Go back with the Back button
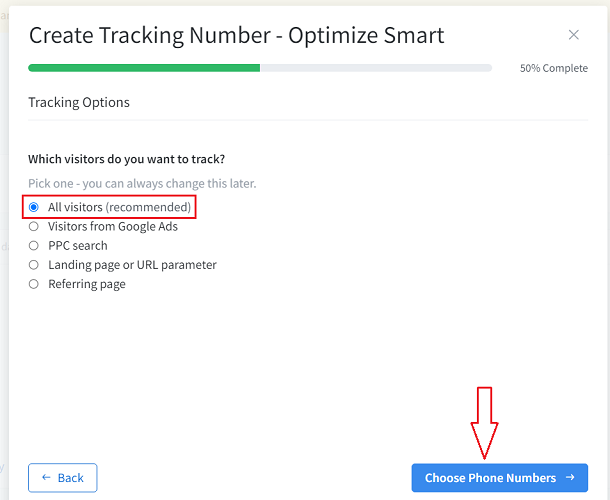610x500 pixels. pos(63,478)
